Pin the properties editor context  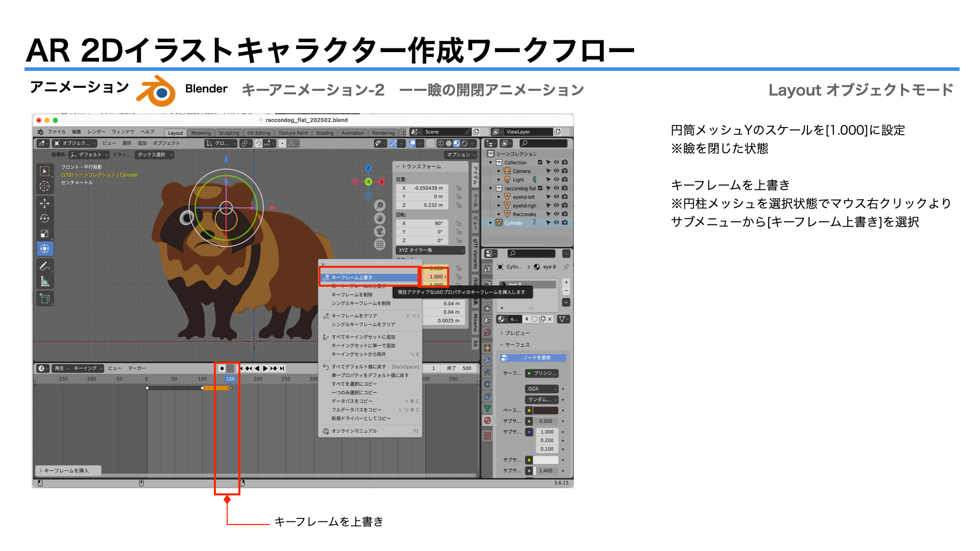click(x=566, y=267)
